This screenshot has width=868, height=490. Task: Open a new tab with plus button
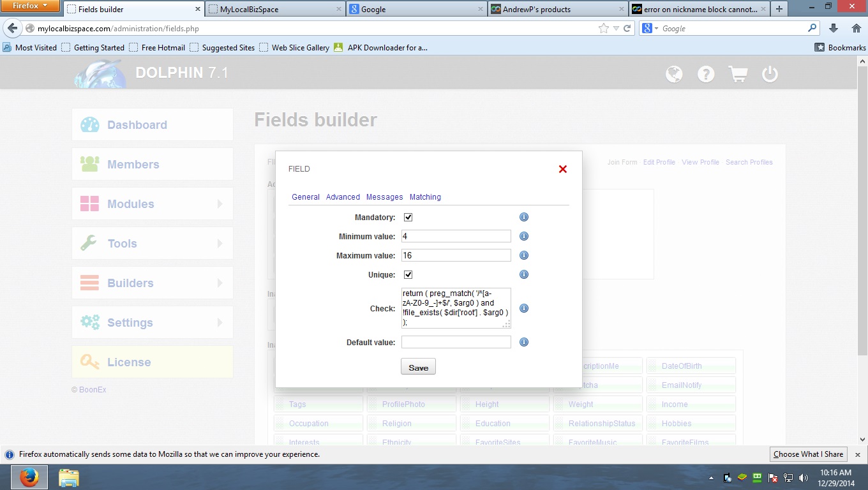point(779,9)
